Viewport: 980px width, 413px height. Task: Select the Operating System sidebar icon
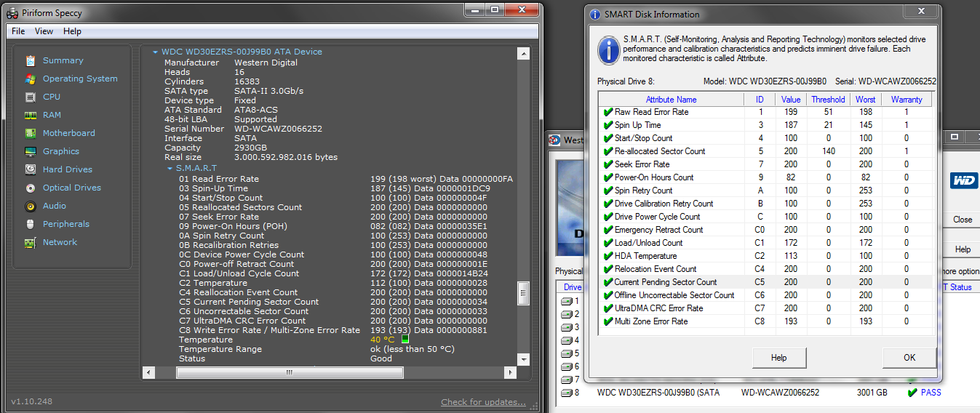(x=30, y=79)
